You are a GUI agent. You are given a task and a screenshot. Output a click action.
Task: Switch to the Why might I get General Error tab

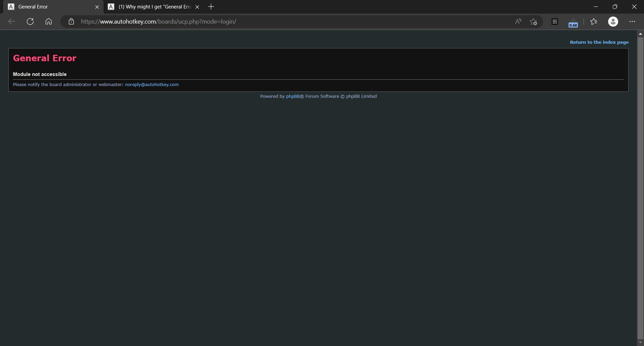153,7
